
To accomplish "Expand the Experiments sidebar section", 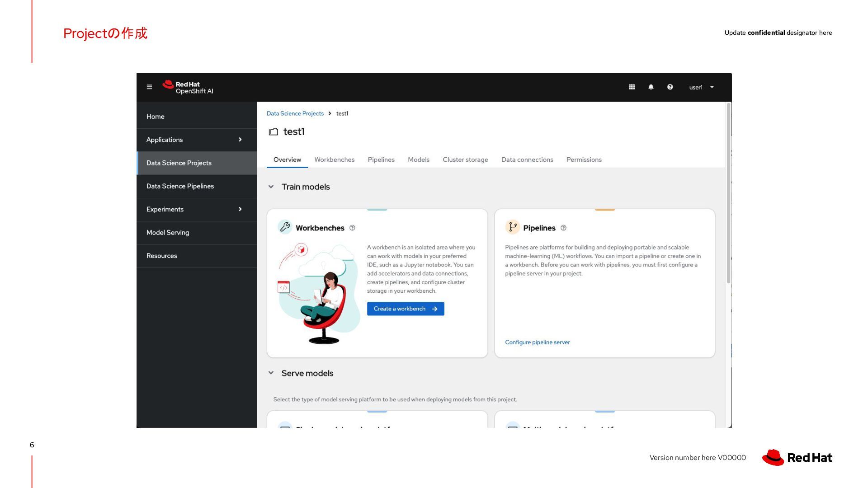I will [x=197, y=209].
